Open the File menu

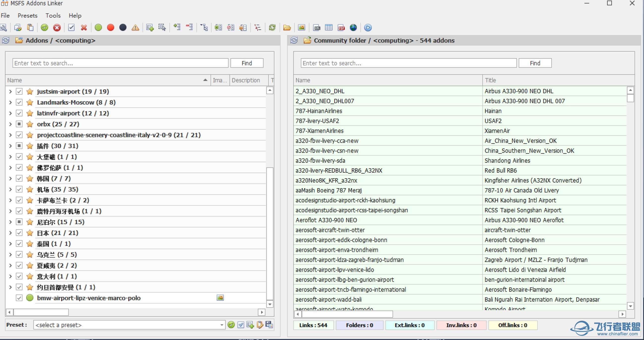coord(5,16)
